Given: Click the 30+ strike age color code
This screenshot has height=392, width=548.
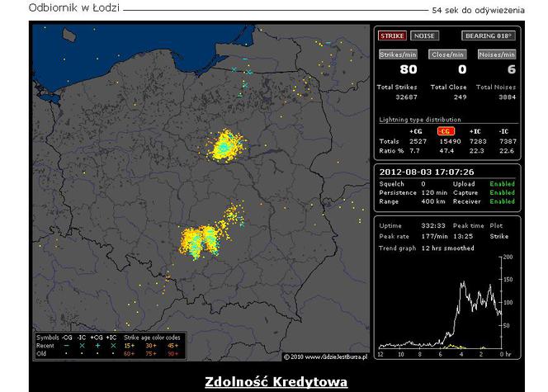Looking at the screenshot, I should [151, 346].
